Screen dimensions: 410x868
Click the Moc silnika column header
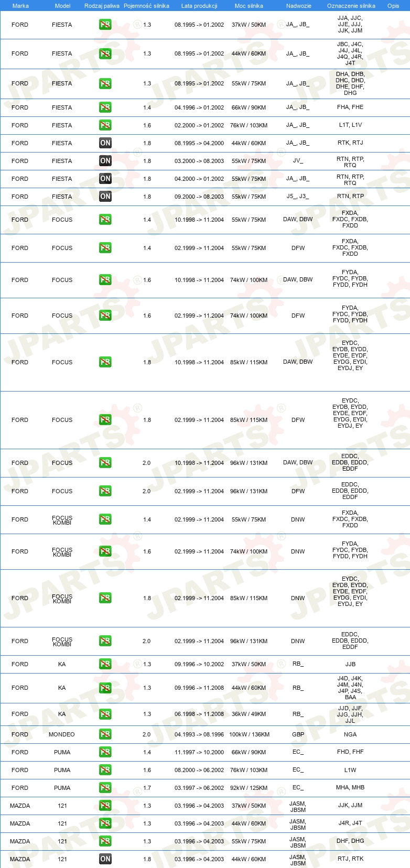(249, 6)
